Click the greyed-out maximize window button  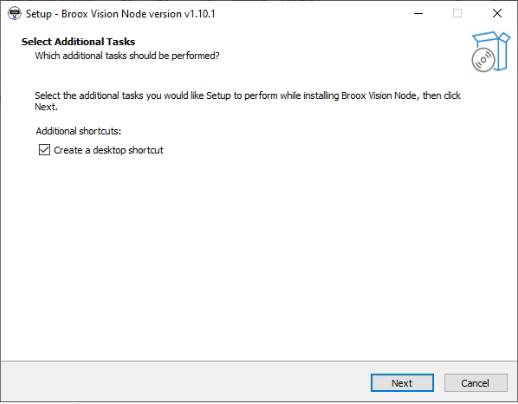pyautogui.click(x=457, y=14)
